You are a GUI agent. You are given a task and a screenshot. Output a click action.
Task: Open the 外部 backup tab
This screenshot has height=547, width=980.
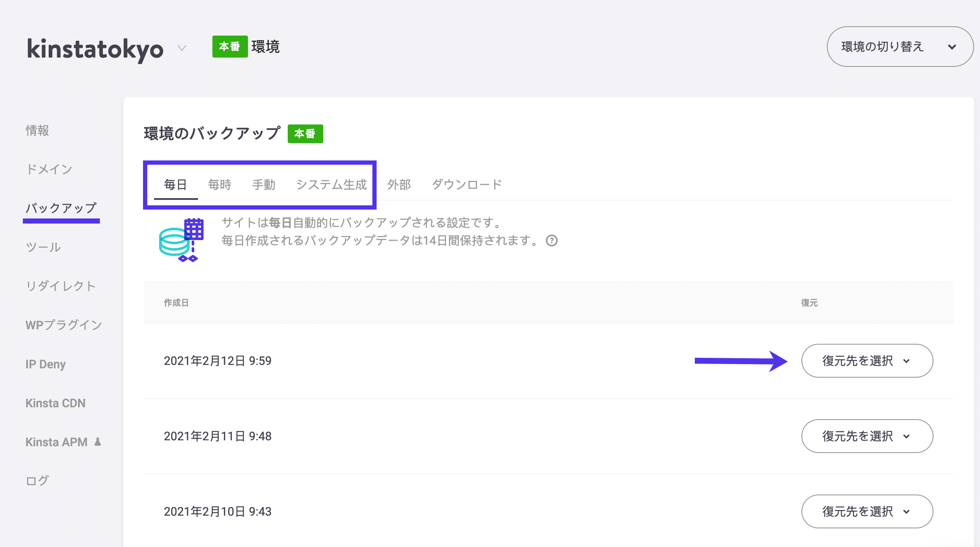[x=399, y=184]
